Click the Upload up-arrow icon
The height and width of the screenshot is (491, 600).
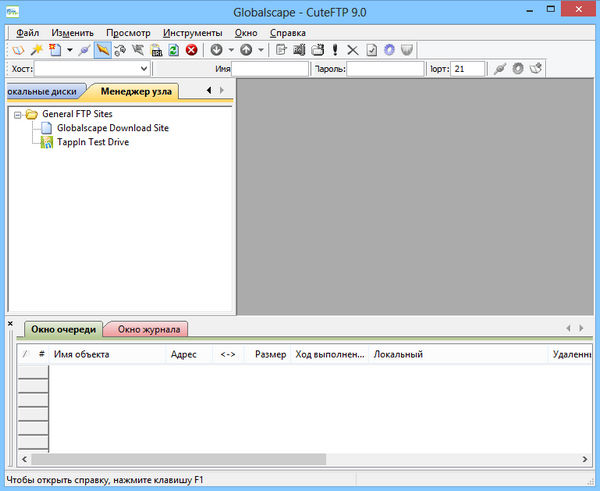[246, 49]
